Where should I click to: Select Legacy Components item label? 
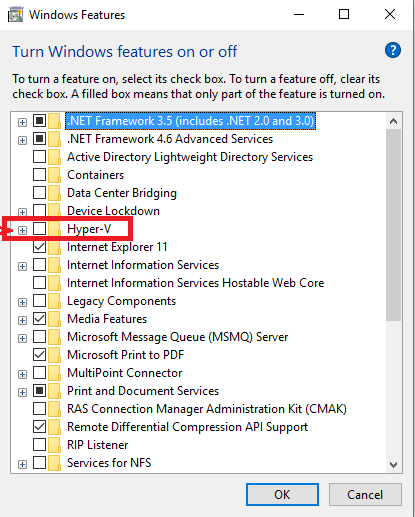tap(121, 301)
